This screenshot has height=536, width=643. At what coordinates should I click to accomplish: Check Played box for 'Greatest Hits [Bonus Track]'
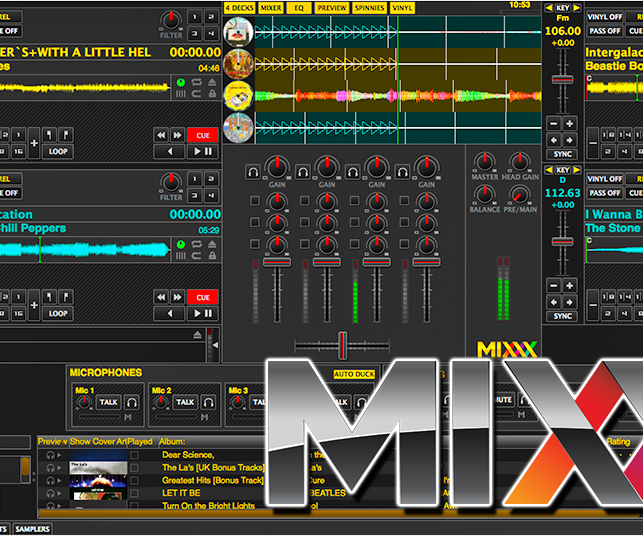(134, 480)
